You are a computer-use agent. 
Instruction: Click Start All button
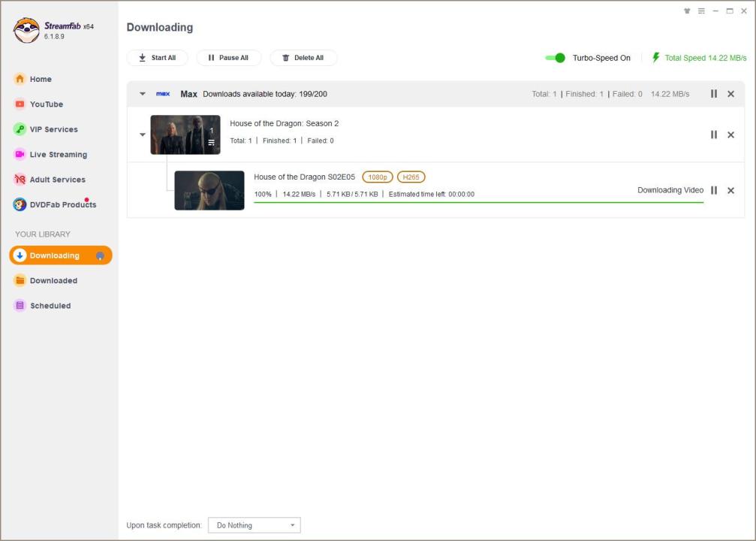tap(157, 57)
